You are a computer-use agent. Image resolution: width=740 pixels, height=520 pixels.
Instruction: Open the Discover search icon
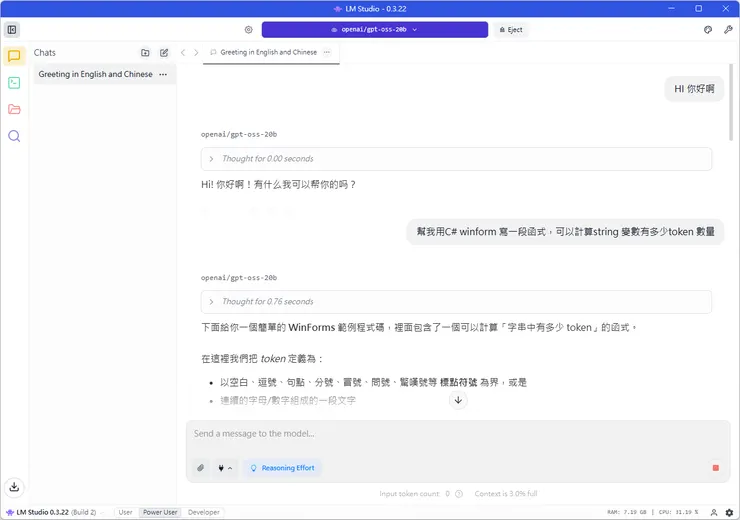coord(14,136)
